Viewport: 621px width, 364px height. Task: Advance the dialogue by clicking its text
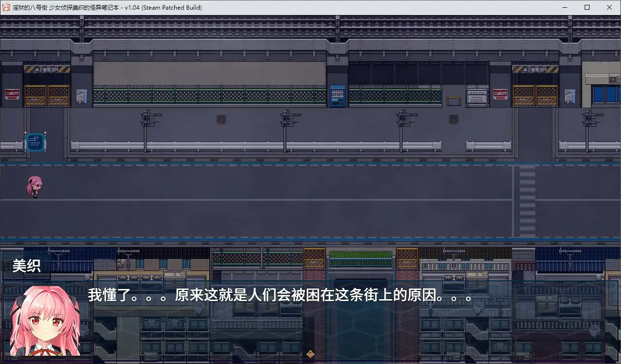click(280, 295)
